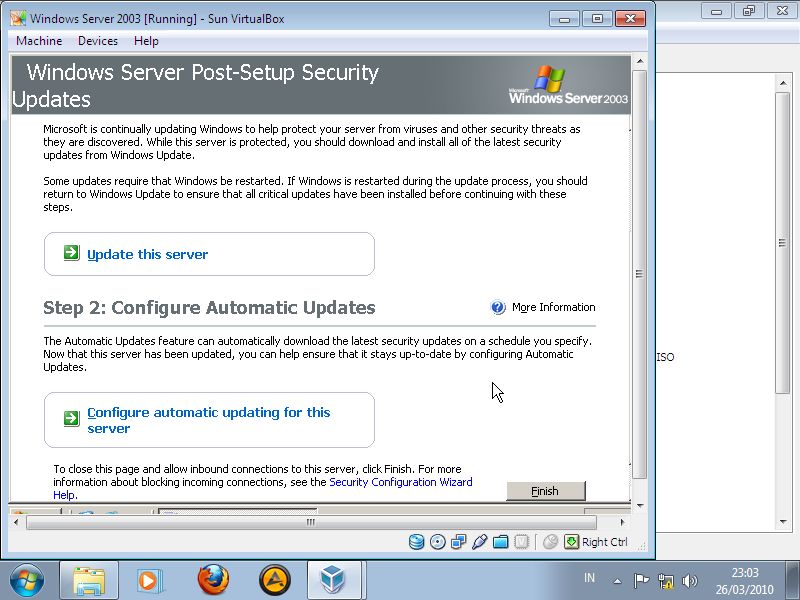This screenshot has width=800, height=600.
Task: Click the background window's scroll down arrow
Action: tap(783, 522)
